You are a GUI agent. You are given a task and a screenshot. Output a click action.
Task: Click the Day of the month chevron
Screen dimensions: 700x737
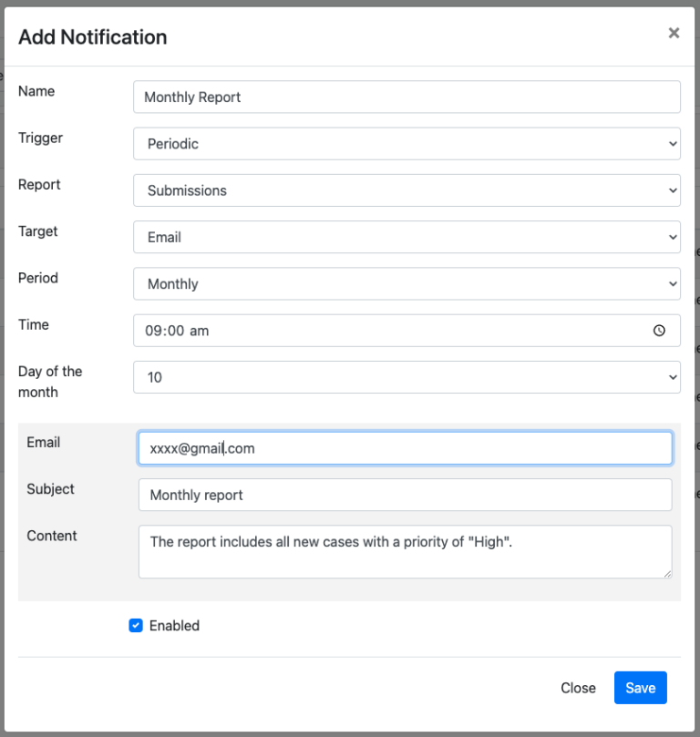point(672,376)
